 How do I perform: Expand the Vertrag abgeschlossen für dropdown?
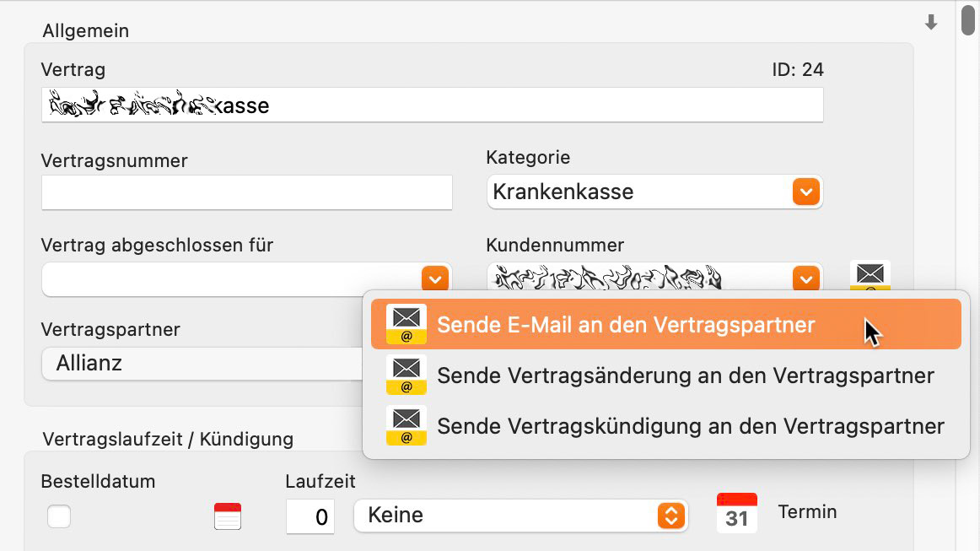pyautogui.click(x=434, y=278)
